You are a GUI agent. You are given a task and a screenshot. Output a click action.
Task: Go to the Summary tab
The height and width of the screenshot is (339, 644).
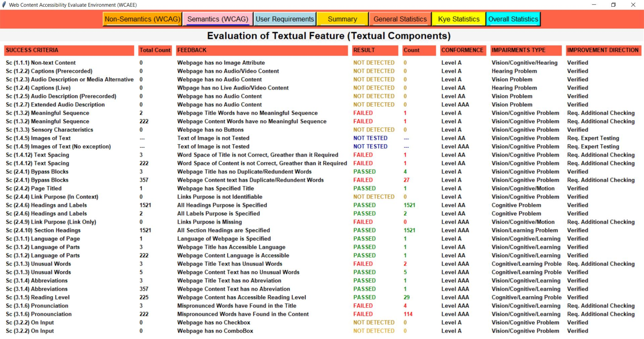click(x=343, y=19)
